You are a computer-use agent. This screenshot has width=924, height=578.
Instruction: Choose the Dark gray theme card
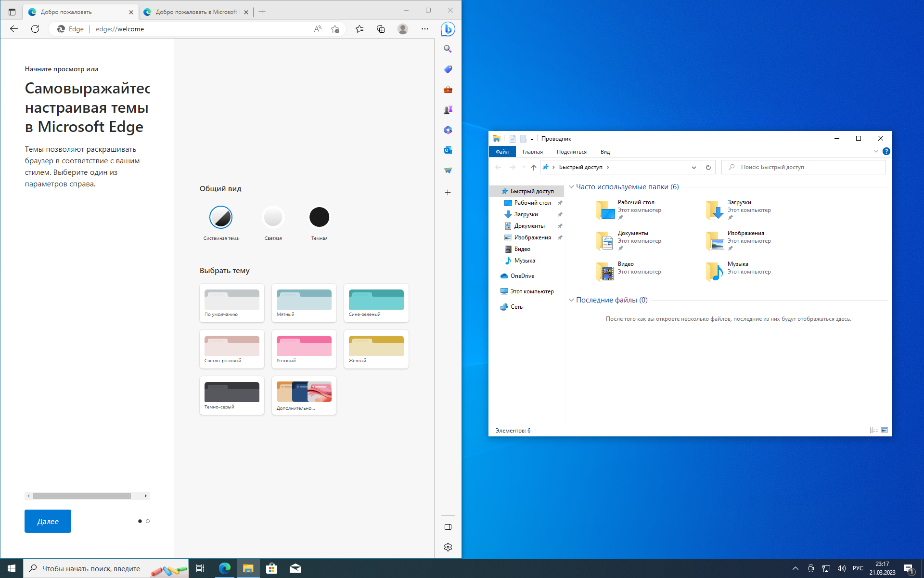232,395
